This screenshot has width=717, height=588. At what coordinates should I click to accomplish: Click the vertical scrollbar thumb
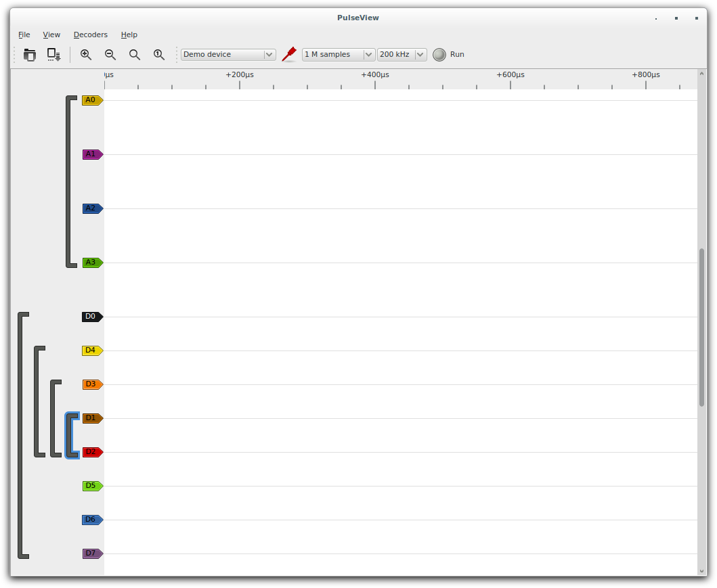(701, 327)
